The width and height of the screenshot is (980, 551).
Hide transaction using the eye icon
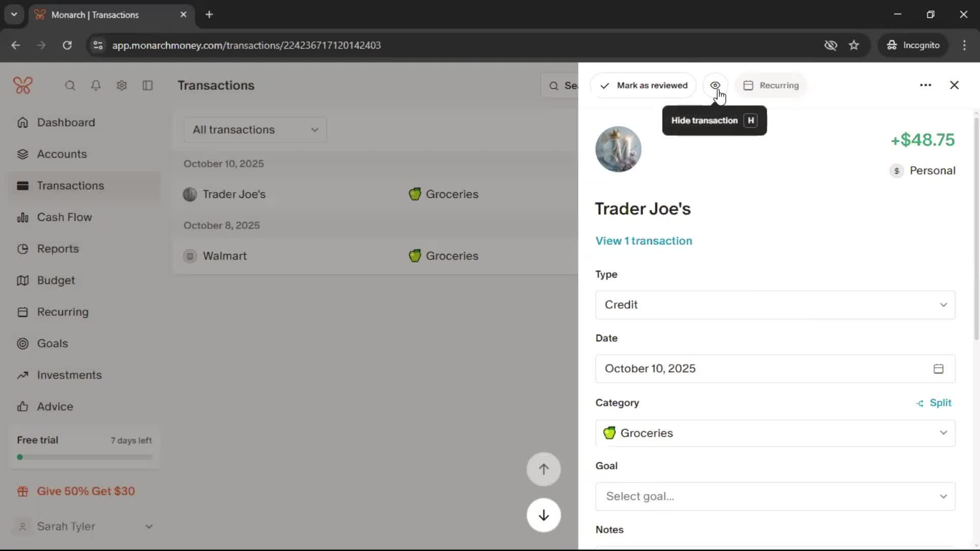click(715, 85)
